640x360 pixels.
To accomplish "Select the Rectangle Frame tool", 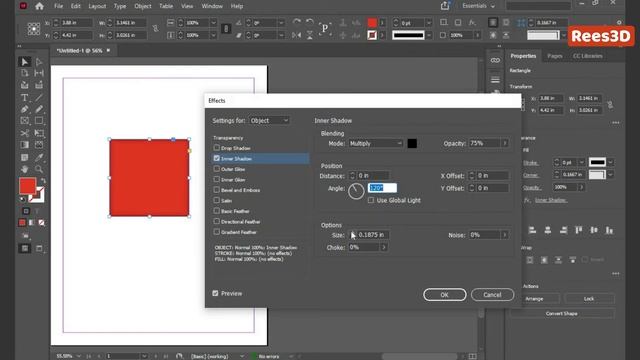I will pos(24,121).
